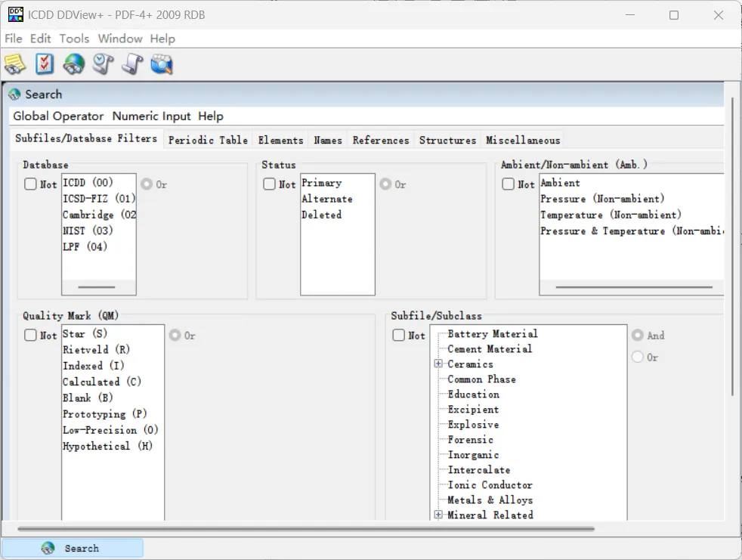Select Forensic subfile
The image size is (742, 560).
(x=471, y=440)
